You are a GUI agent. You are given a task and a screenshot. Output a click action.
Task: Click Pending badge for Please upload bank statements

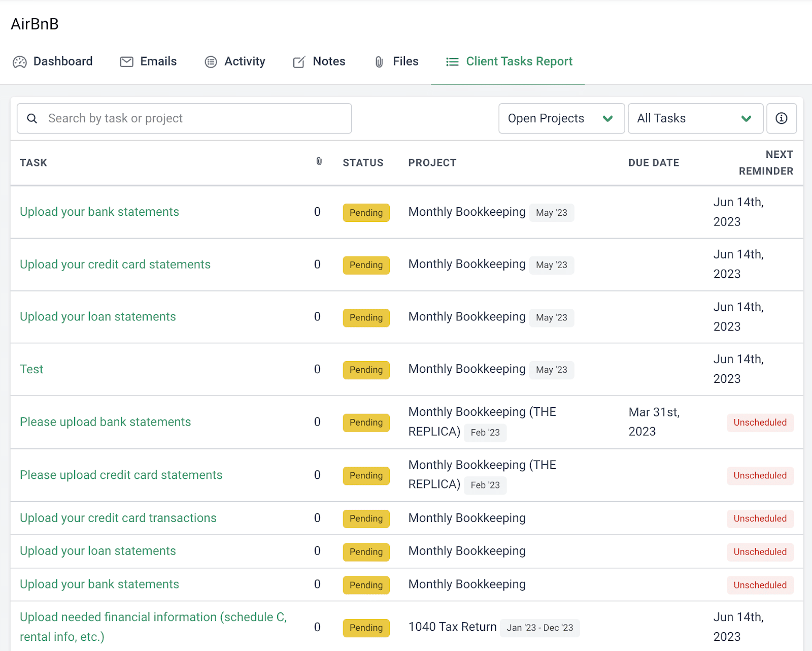(366, 422)
